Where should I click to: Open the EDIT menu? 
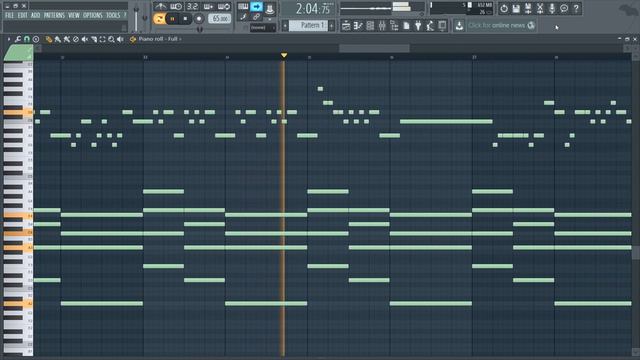[22, 16]
